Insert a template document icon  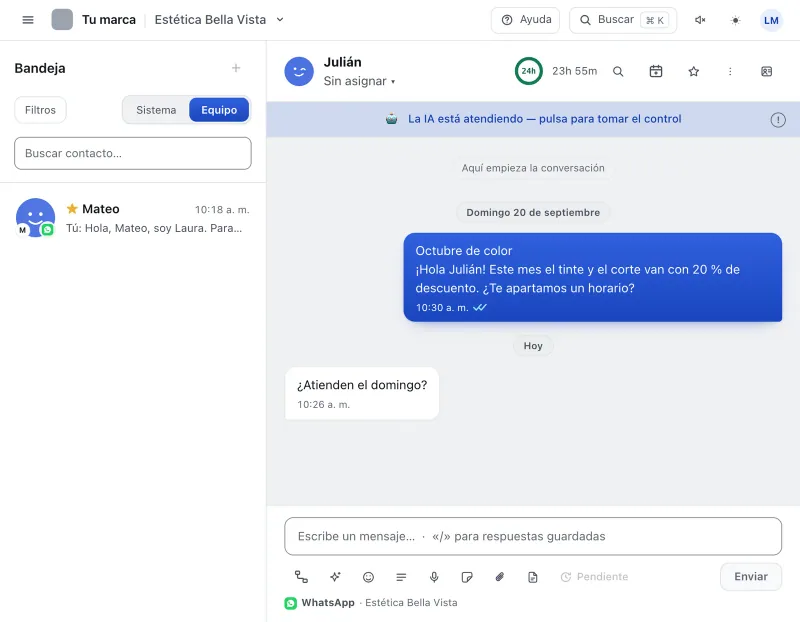533,577
